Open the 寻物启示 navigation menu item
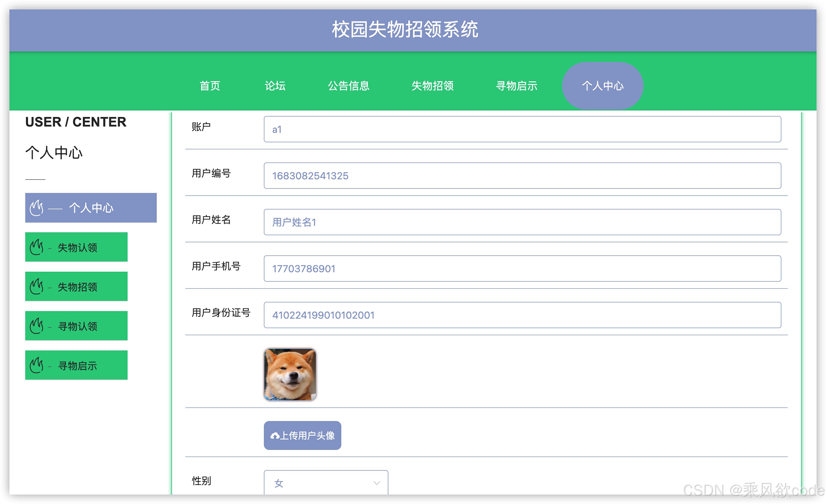Image resolution: width=826 pixels, height=504 pixels. click(x=517, y=86)
